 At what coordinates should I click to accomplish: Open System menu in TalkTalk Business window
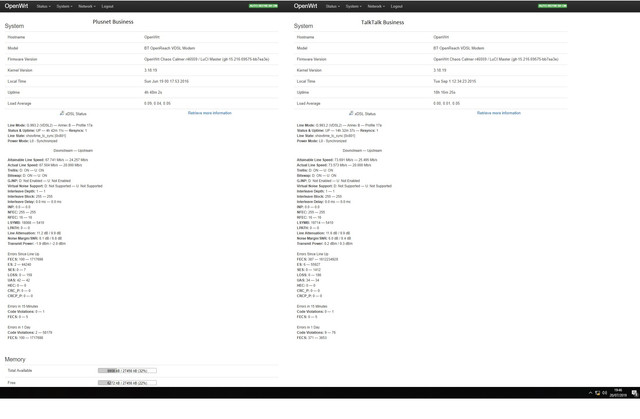353,7
